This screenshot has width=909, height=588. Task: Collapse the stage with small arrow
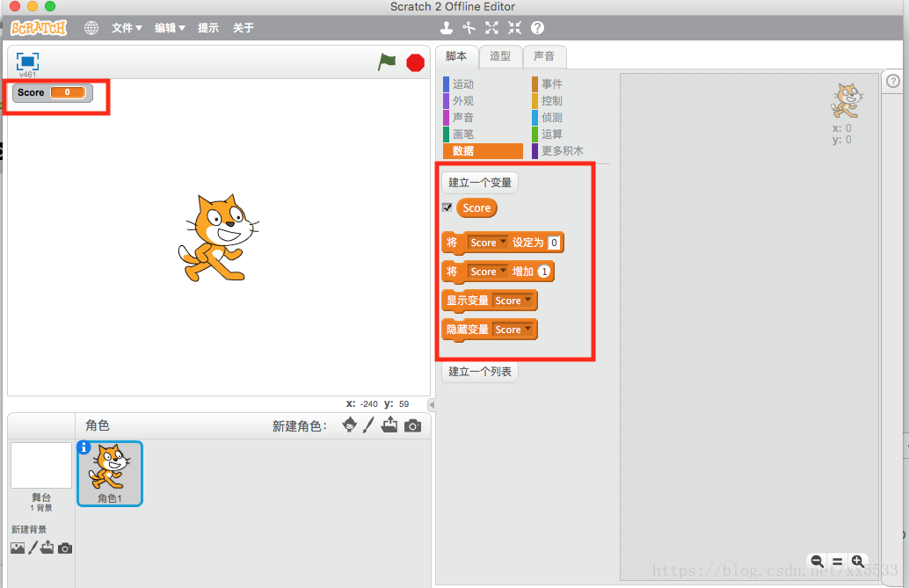pos(432,405)
